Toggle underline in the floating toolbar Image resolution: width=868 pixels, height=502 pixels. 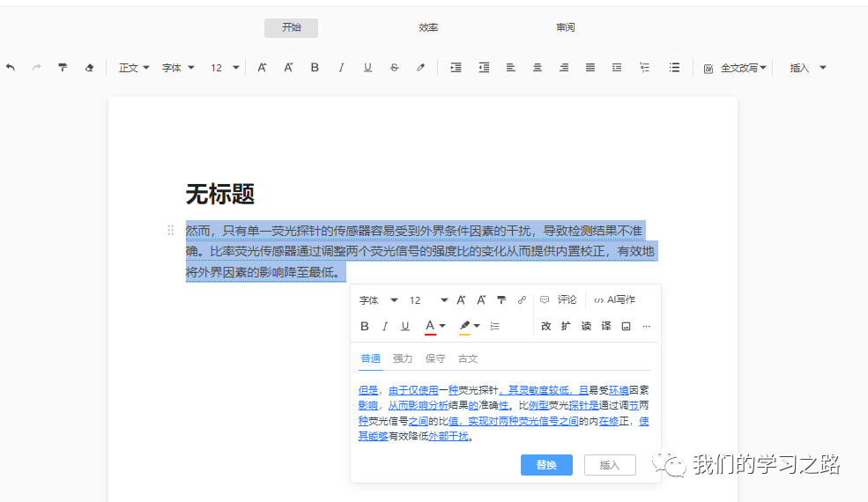coord(405,327)
